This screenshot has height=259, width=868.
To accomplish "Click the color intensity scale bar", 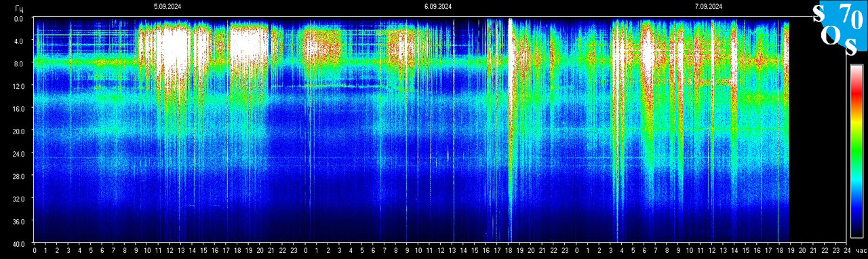I will 857,151.
